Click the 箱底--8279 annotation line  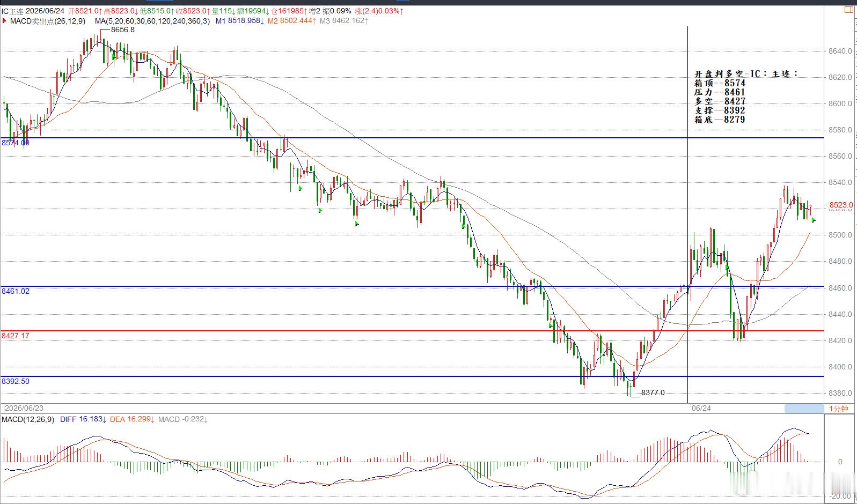(720, 120)
